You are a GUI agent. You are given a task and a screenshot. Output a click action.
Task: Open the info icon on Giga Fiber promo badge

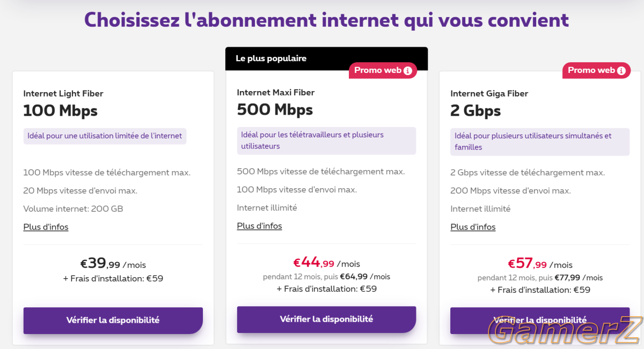click(621, 71)
